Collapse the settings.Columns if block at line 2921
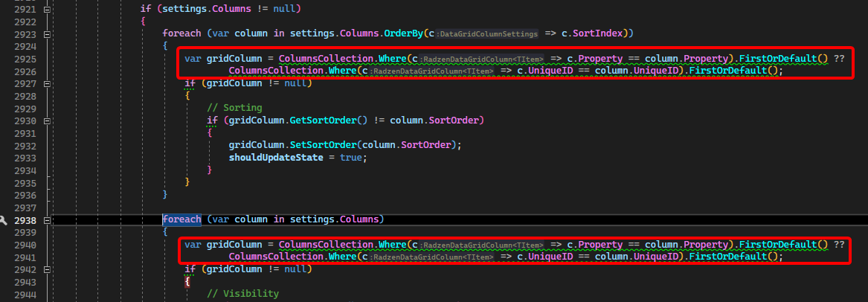This screenshot has width=868, height=302. (x=48, y=10)
